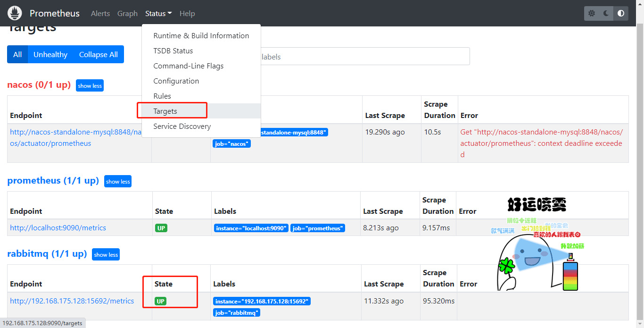Image resolution: width=644 pixels, height=328 pixels.
Task: Select Rules menu entry
Action: coord(201,96)
